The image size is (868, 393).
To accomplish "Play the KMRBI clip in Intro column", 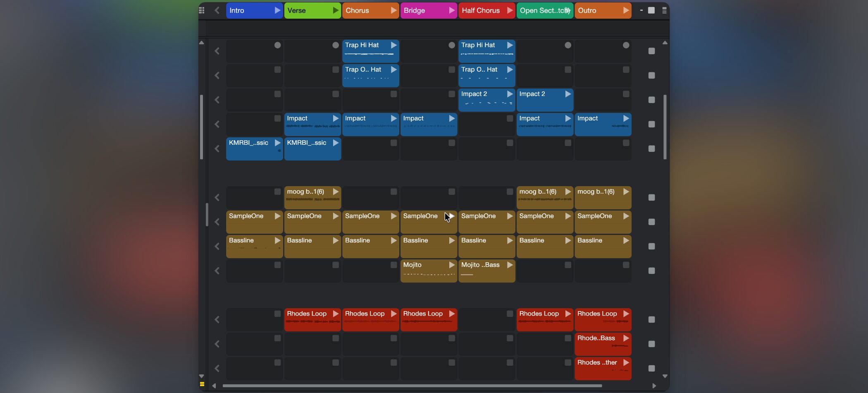I will pos(277,143).
